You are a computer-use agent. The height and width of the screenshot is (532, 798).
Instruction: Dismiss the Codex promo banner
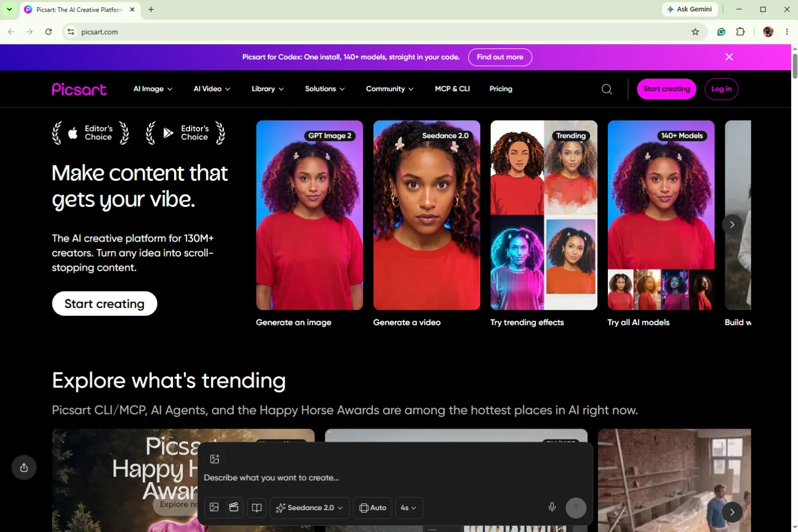coord(729,57)
